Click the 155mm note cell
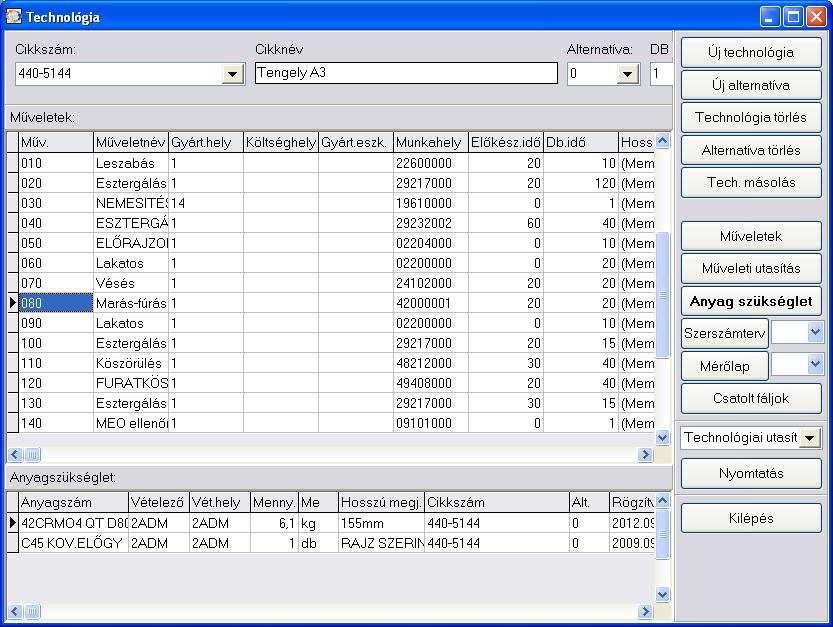The image size is (833, 627). click(x=381, y=523)
